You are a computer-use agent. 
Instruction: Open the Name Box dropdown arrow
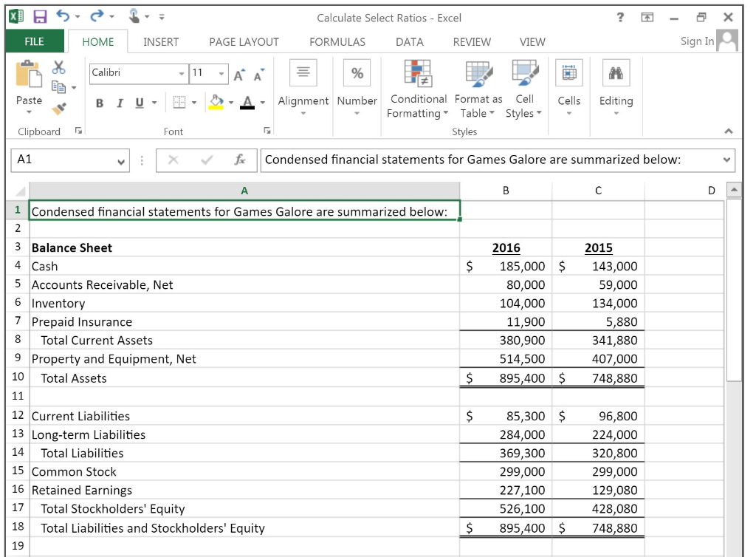click(x=121, y=160)
